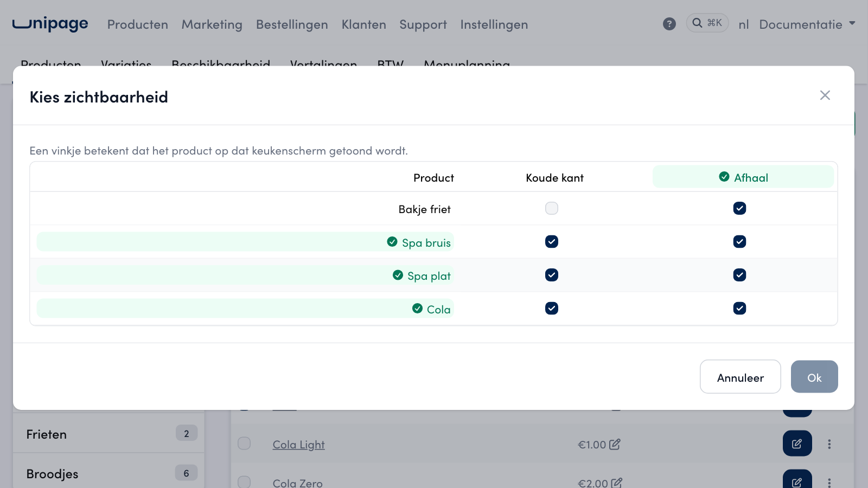The image size is (868, 488).
Task: Open Bestellingen in main navigation
Action: coord(292,24)
